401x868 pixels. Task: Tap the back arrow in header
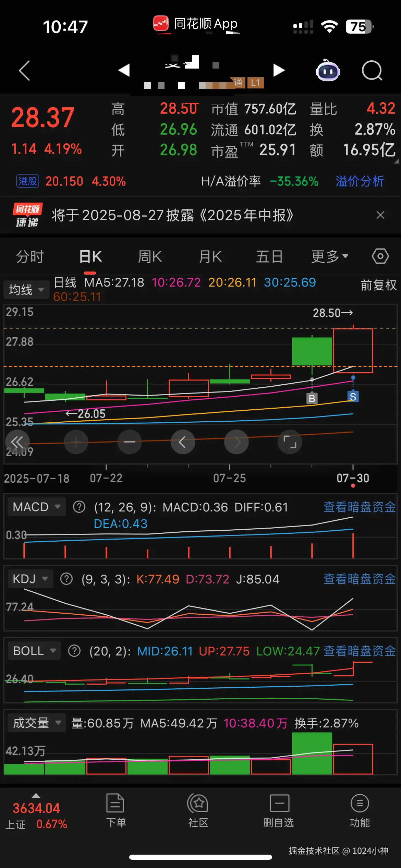25,71
